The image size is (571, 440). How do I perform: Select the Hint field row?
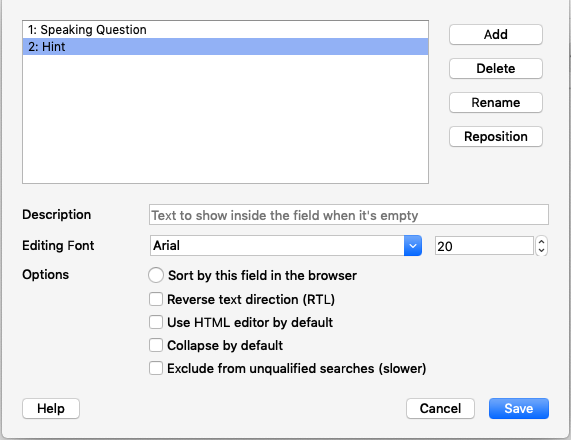point(225,47)
